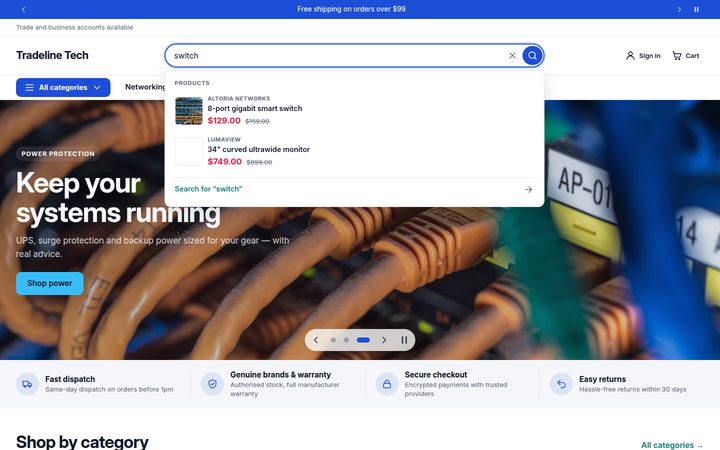Submit search with the magnifier button
Image resolution: width=720 pixels, height=450 pixels.
click(x=532, y=56)
